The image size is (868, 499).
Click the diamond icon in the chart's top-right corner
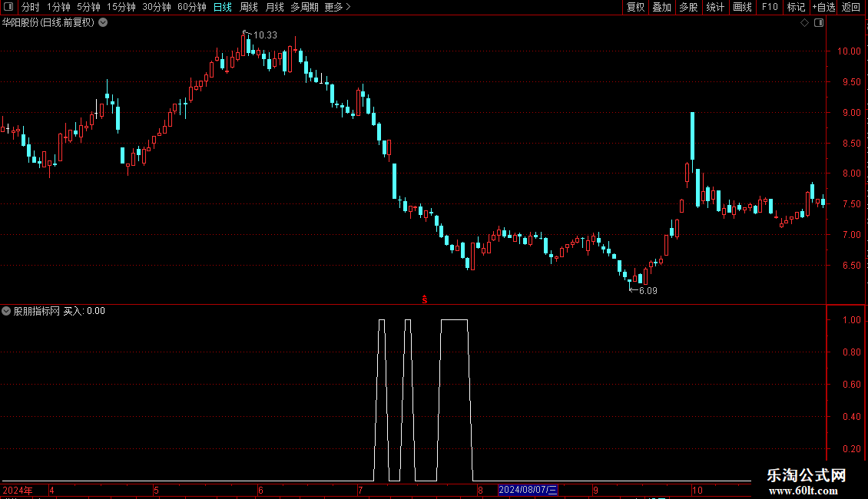[804, 23]
